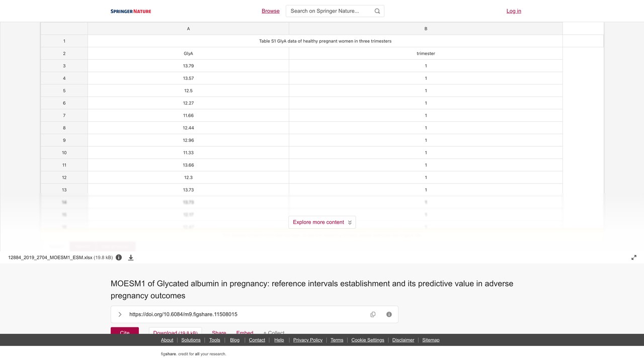Open Help footer link

click(x=279, y=340)
